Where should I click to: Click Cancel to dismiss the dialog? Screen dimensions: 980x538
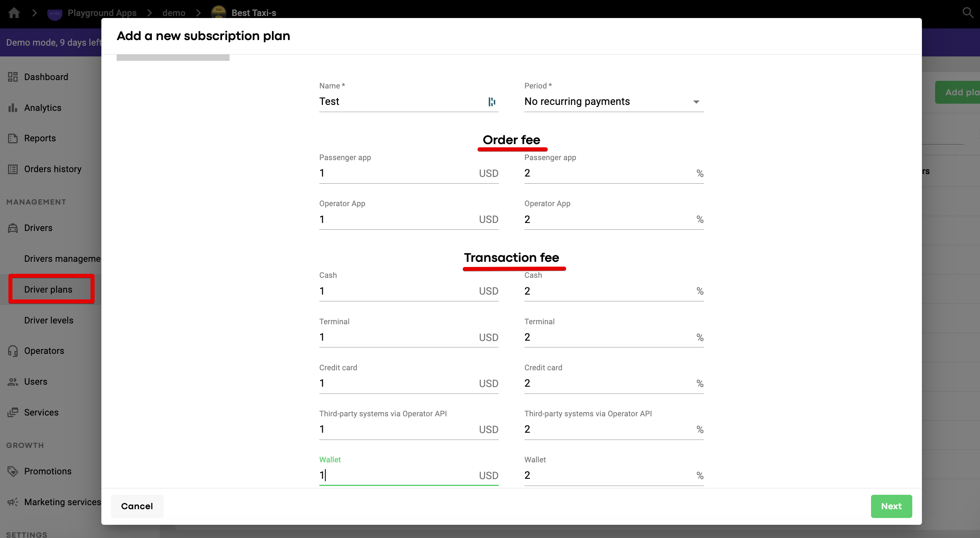tap(137, 506)
